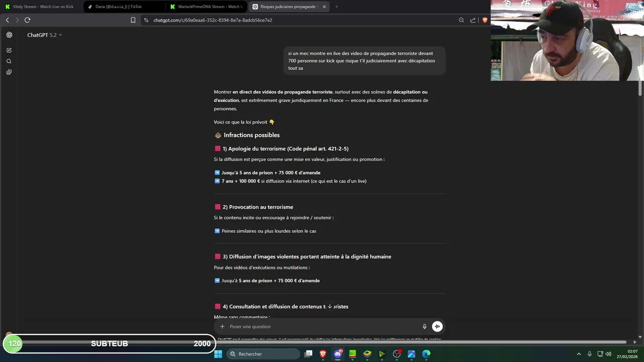
Task: Start dictation with microphone icon
Action: [425, 326]
